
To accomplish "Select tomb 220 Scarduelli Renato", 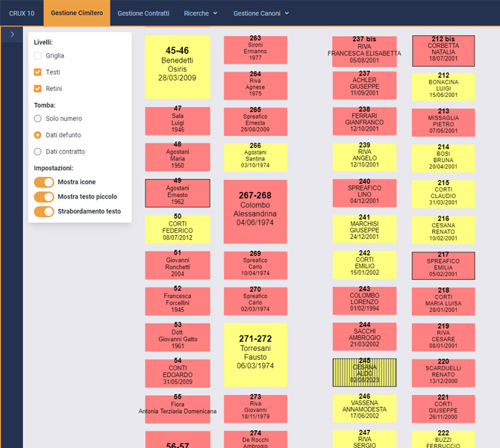I will 443,373.
